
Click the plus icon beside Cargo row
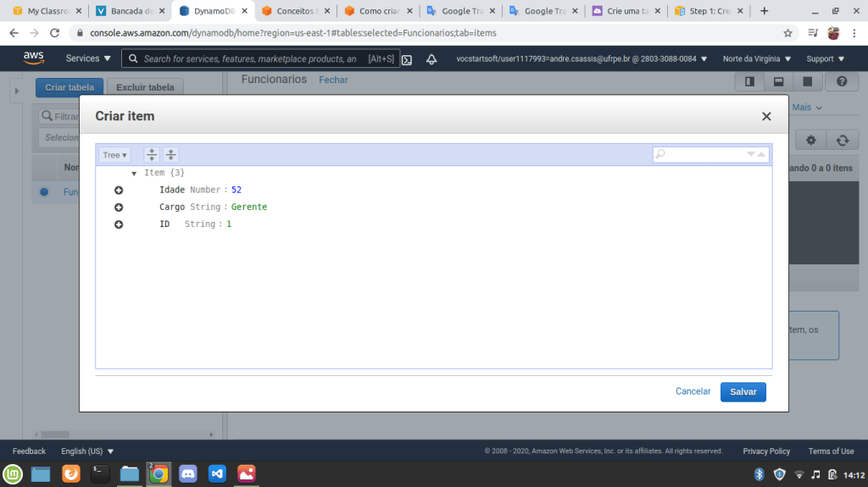119,208
